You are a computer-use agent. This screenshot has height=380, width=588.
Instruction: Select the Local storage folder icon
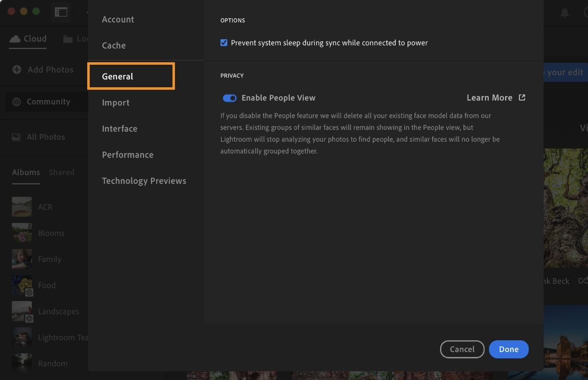(68, 39)
